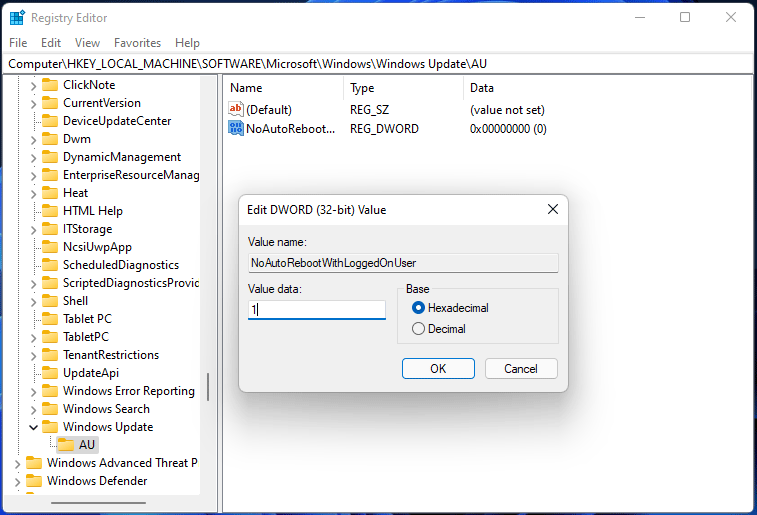Sort values by Data column header
757x515 pixels.
point(607,88)
